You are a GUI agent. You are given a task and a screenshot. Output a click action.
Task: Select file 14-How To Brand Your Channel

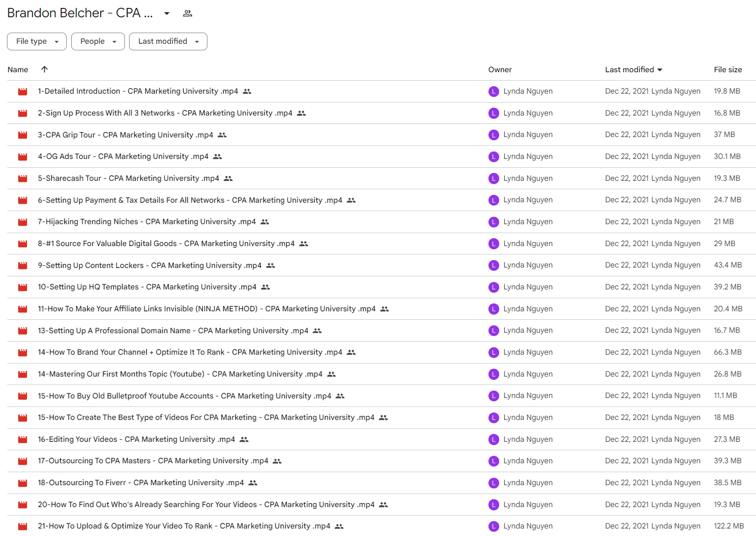pyautogui.click(x=190, y=352)
